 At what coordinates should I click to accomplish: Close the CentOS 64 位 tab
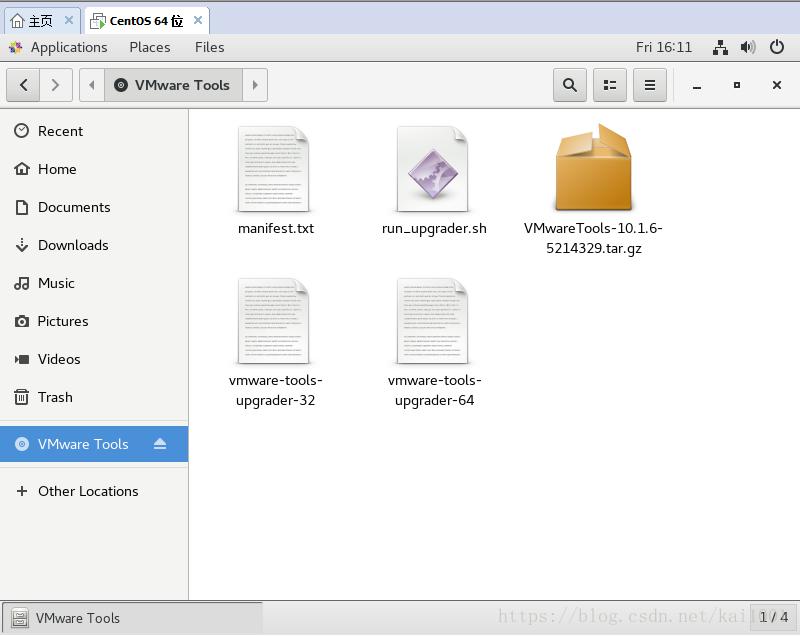pos(198,20)
